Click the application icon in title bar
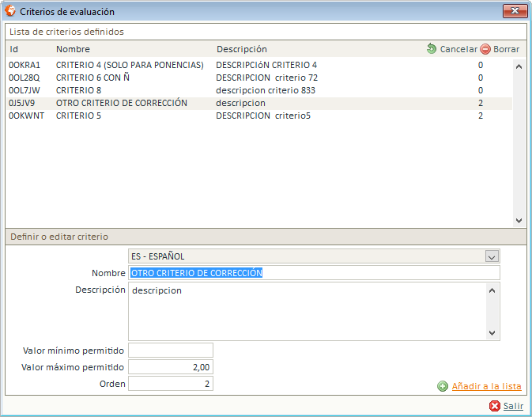The height and width of the screenshot is (417, 532). click(x=10, y=12)
